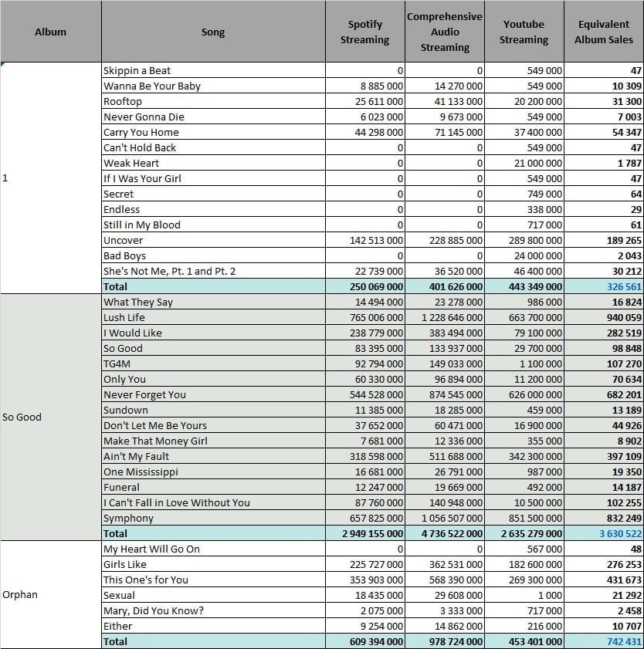The height and width of the screenshot is (649, 644).
Task: Select 'Still in My Blood' cell
Action: [213, 225]
